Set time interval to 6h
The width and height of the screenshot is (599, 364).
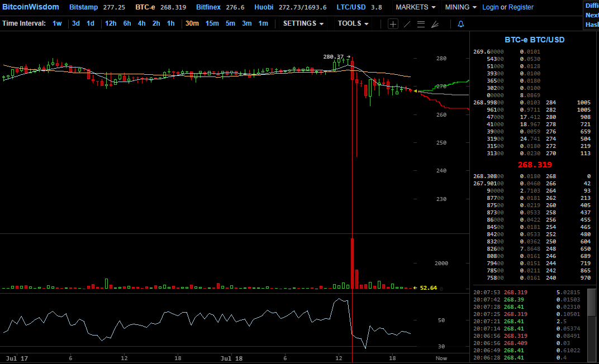click(x=127, y=23)
